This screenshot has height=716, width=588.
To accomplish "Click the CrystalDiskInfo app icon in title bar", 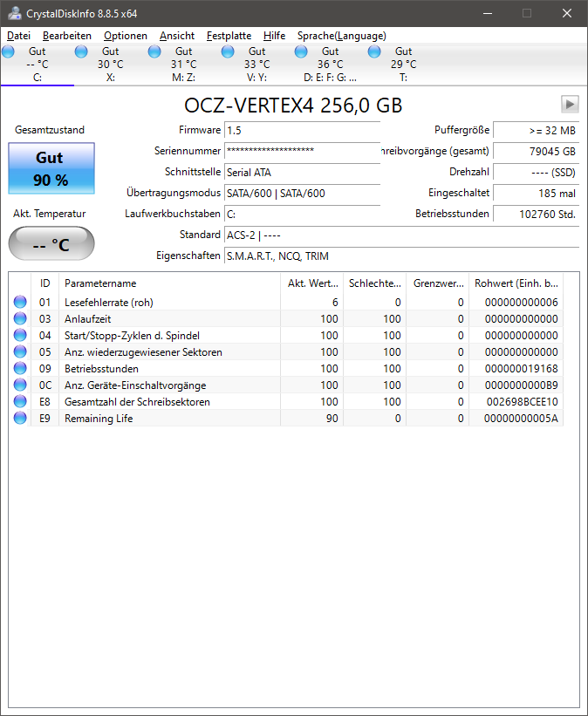I will 14,13.
